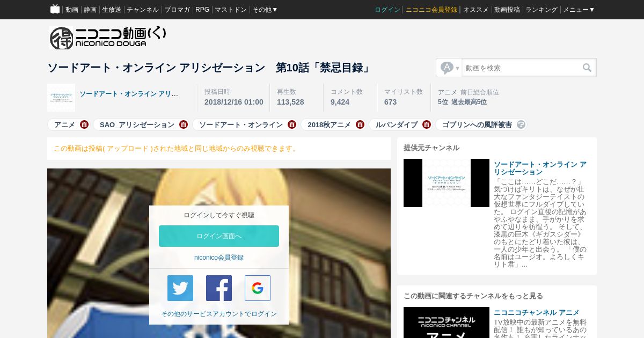
Task: Click question icon next to ゴブリンへの風評被害 tag
Action: (521, 124)
